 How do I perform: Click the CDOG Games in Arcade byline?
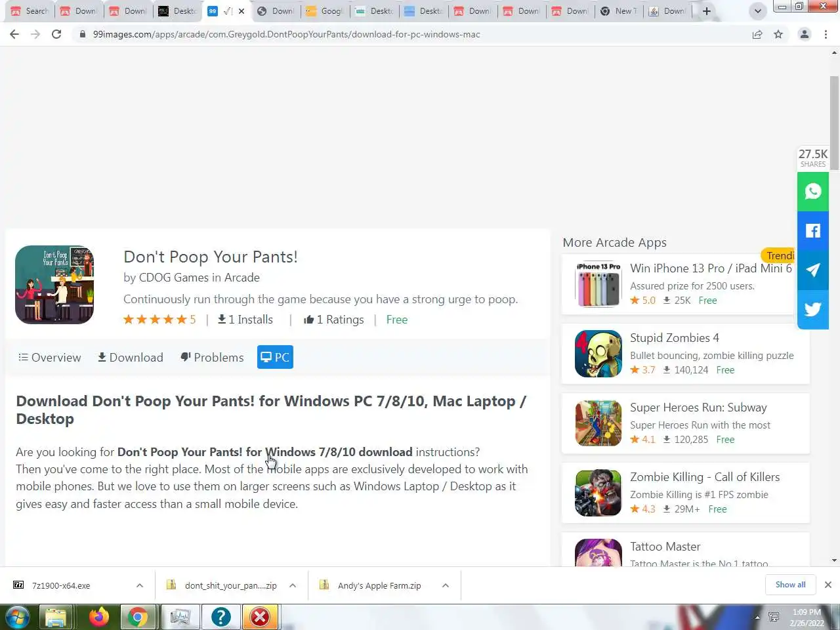pos(192,278)
